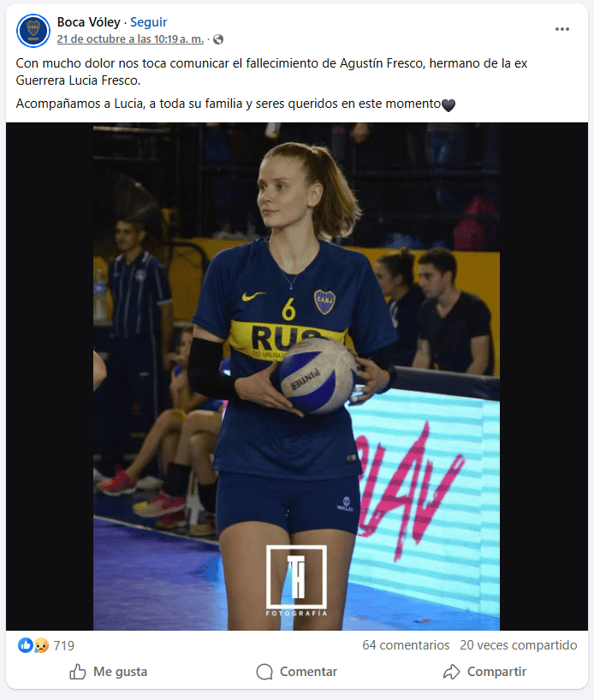Image resolution: width=594 pixels, height=700 pixels.
Task: View the 719 reactions count
Action: [64, 645]
